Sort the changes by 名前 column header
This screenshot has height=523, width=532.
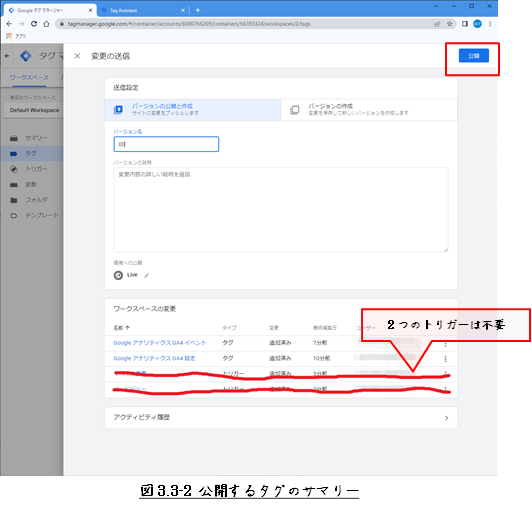[x=121, y=328]
